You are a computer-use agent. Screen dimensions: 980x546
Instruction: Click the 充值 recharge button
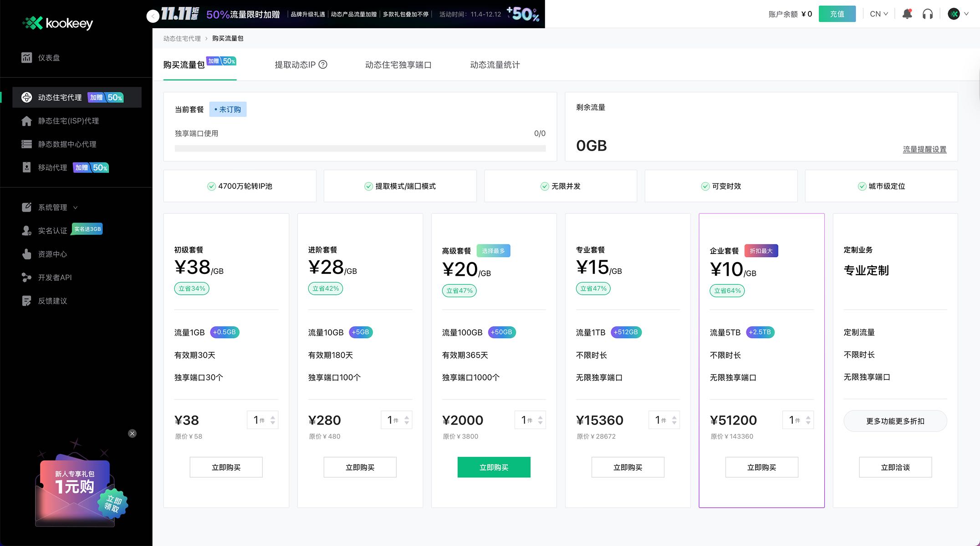[837, 14]
